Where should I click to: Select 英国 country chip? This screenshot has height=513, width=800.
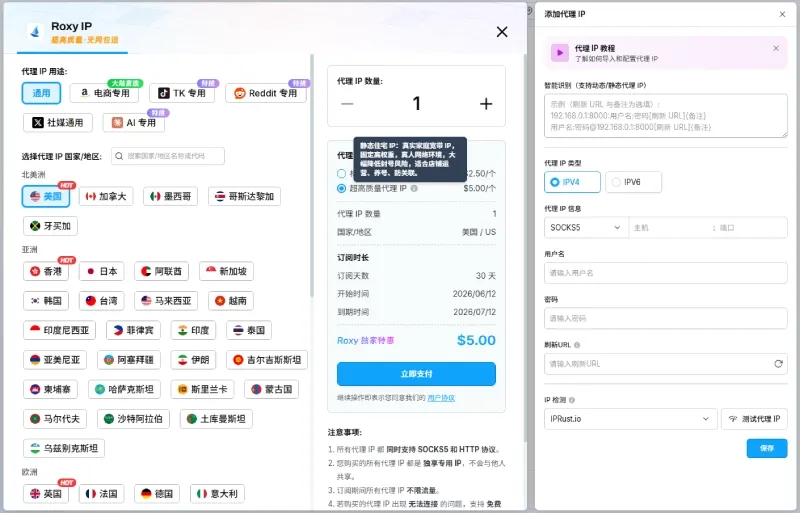[46, 494]
